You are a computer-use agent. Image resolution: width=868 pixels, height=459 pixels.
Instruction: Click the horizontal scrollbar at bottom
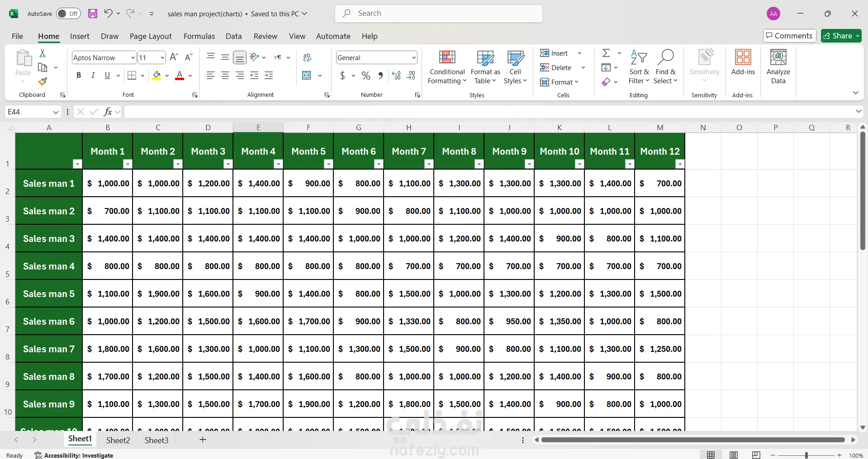tap(693, 440)
